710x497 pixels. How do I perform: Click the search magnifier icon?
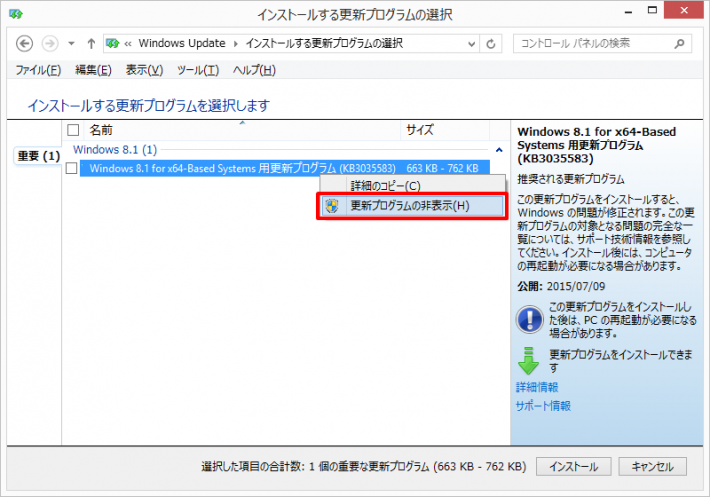point(679,44)
